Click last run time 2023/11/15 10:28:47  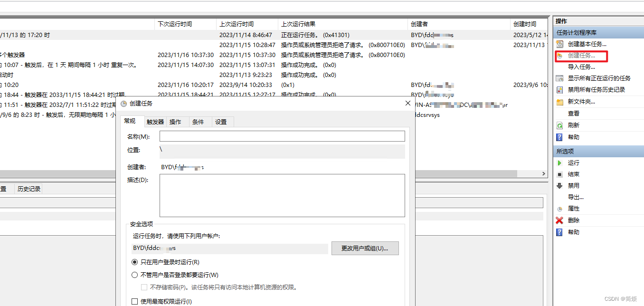(x=247, y=45)
